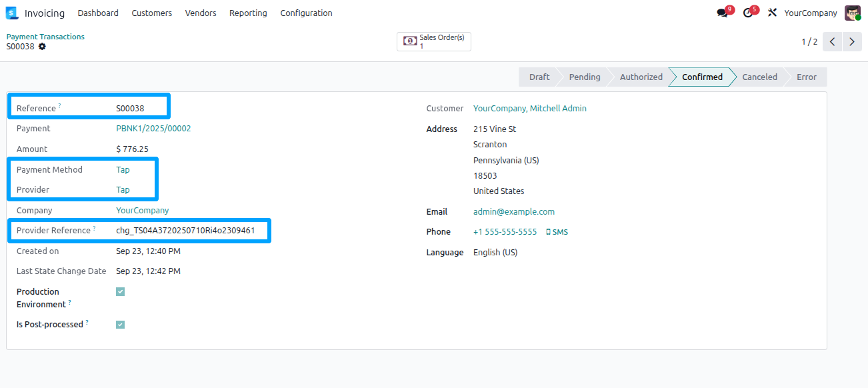Screen dimensions: 868x388
Task: Click the gear action icon beside S00038
Action: coord(41,47)
